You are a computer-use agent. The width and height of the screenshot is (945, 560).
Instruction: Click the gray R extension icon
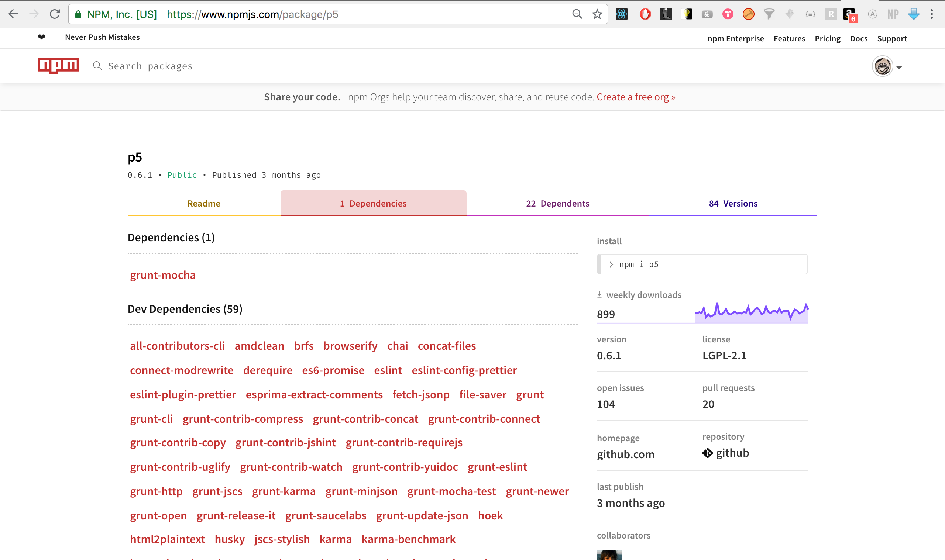[x=831, y=14]
